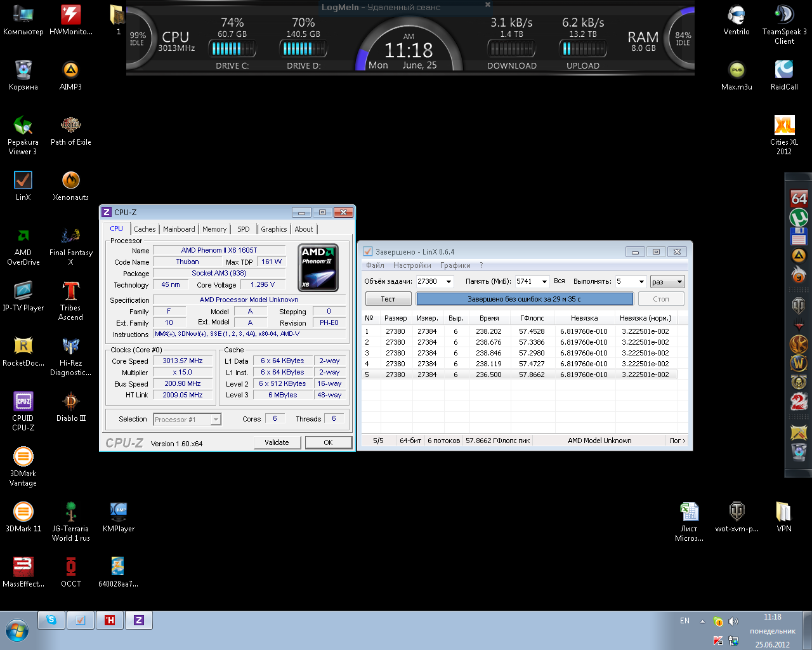Open the 3DMark Vantage desktop icon
812x650 pixels.
[23, 466]
